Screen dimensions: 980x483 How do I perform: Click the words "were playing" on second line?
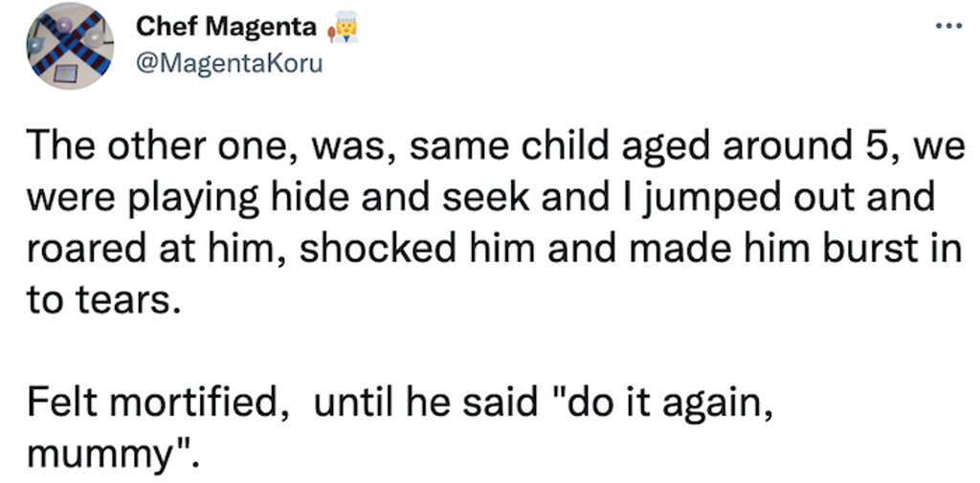point(140,199)
